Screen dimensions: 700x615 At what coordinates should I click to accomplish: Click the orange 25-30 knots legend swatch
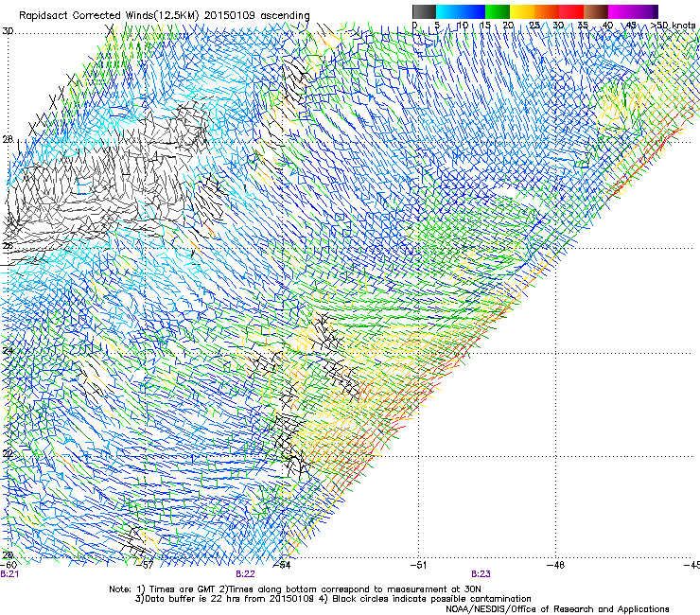(547, 11)
